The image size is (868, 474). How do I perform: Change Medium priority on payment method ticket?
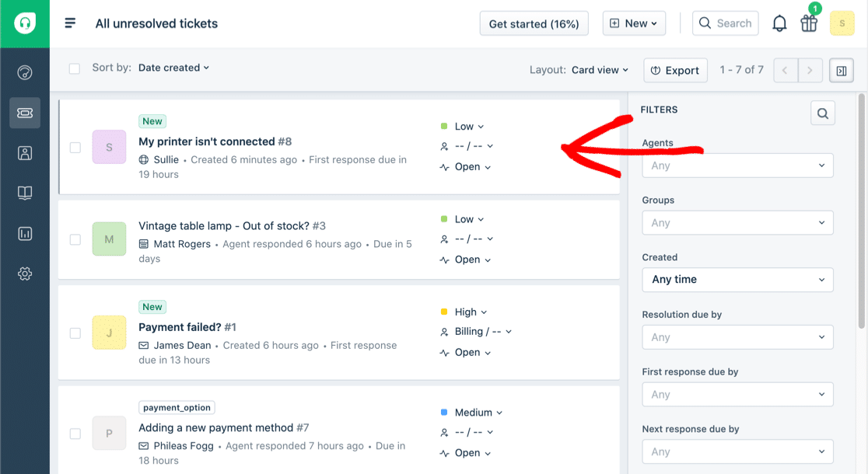[x=478, y=413]
